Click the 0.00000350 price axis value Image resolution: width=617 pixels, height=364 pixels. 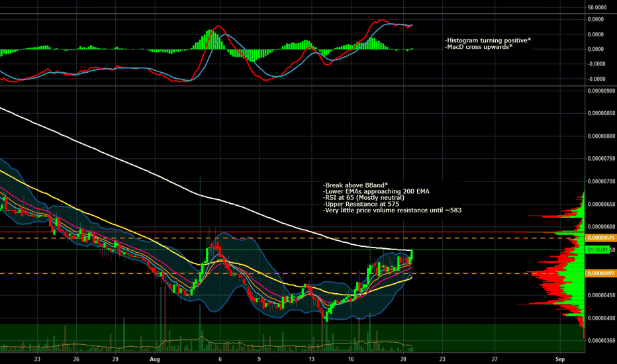(x=601, y=341)
